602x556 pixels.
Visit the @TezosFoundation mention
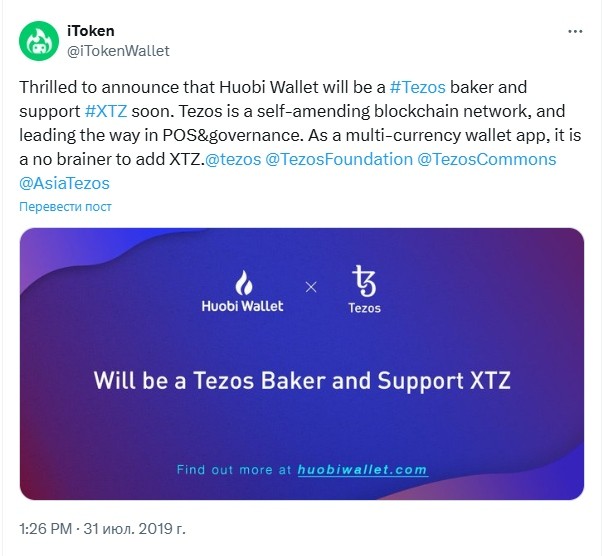[x=339, y=159]
